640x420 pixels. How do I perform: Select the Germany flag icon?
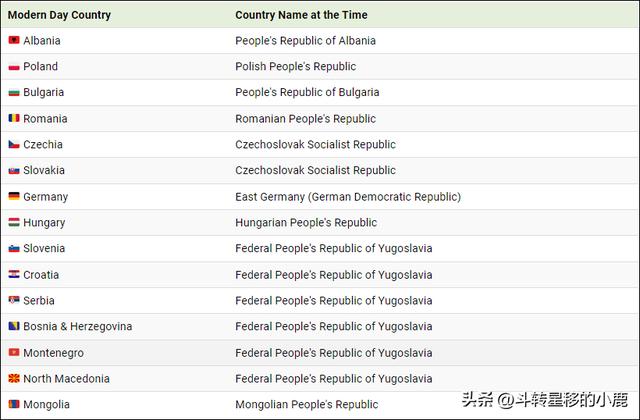[x=14, y=196]
